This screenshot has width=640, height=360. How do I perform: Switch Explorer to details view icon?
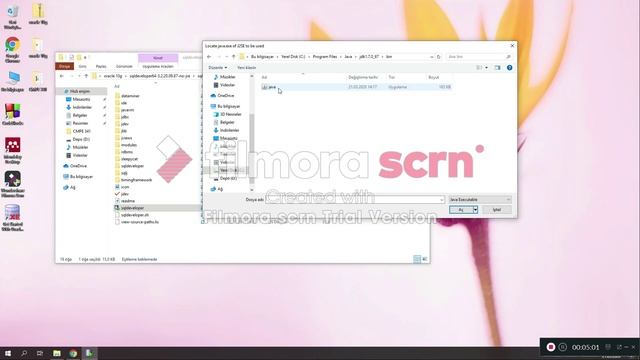(417, 259)
